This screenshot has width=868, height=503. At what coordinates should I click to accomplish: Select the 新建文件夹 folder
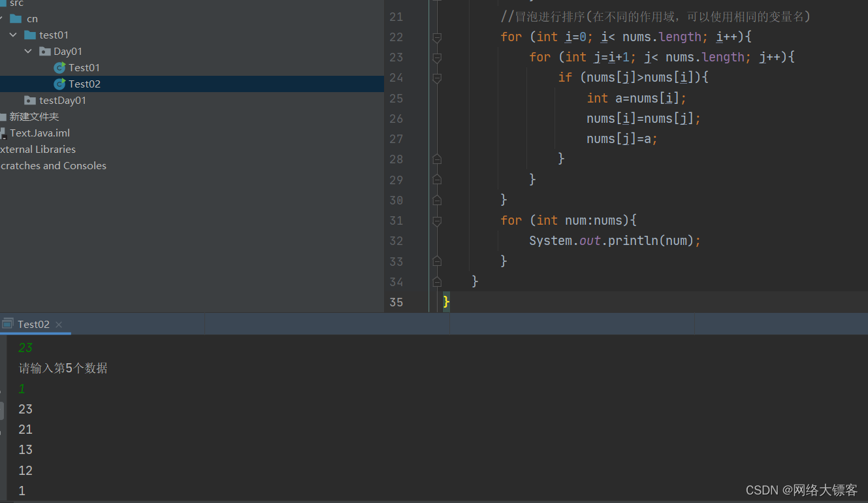click(34, 116)
